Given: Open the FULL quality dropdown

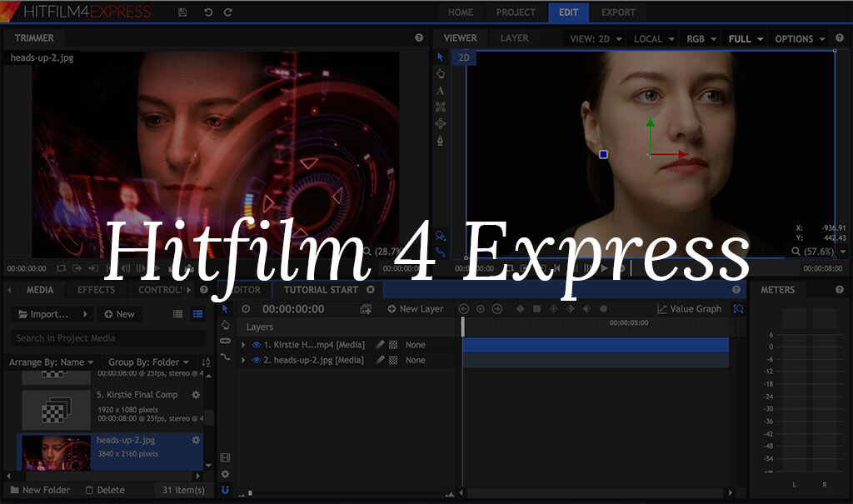Looking at the screenshot, I should pyautogui.click(x=746, y=38).
